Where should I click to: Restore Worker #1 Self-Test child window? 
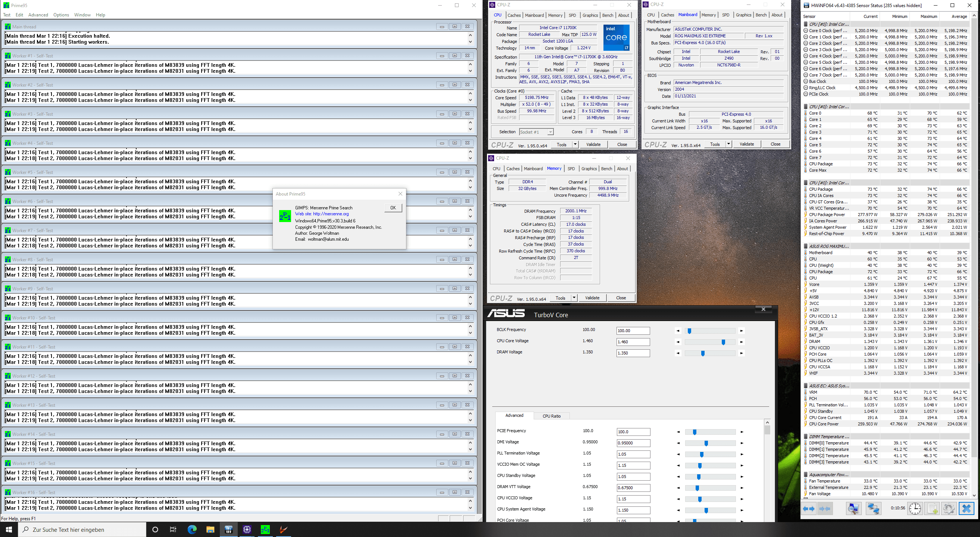coord(455,56)
